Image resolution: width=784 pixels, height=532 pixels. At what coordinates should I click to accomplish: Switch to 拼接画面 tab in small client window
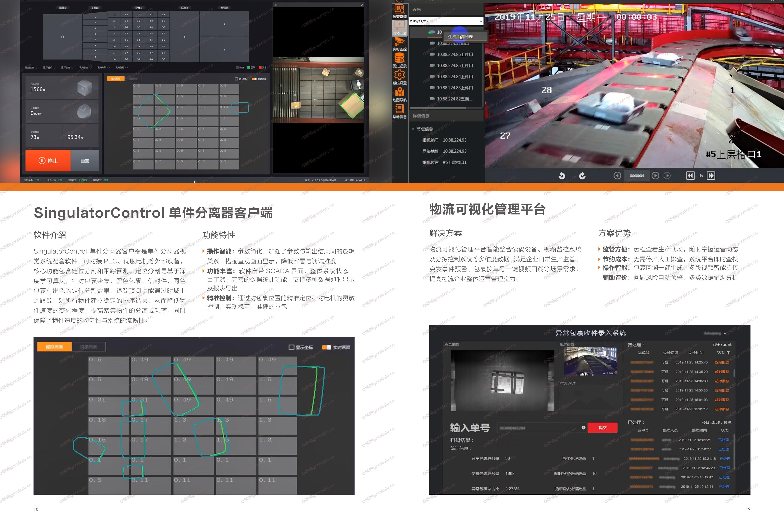(x=133, y=79)
